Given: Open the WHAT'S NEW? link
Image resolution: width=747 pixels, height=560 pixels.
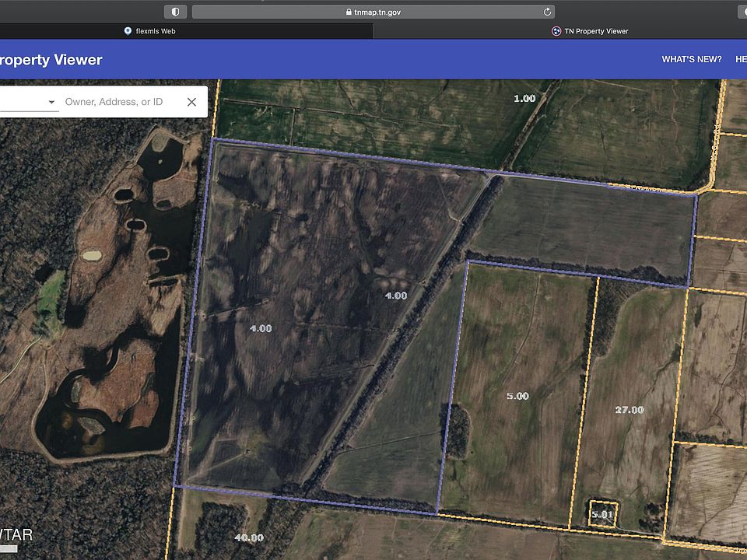Looking at the screenshot, I should (691, 60).
